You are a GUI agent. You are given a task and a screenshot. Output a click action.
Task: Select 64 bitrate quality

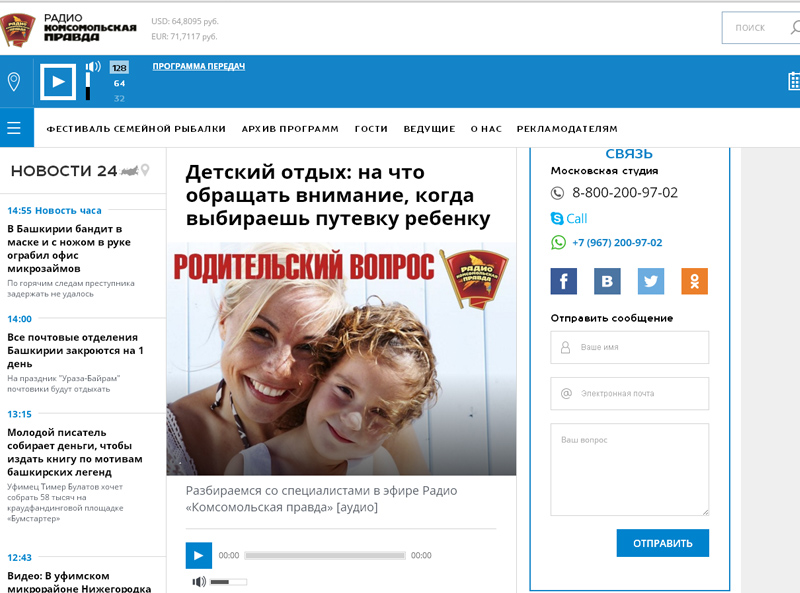click(x=119, y=83)
